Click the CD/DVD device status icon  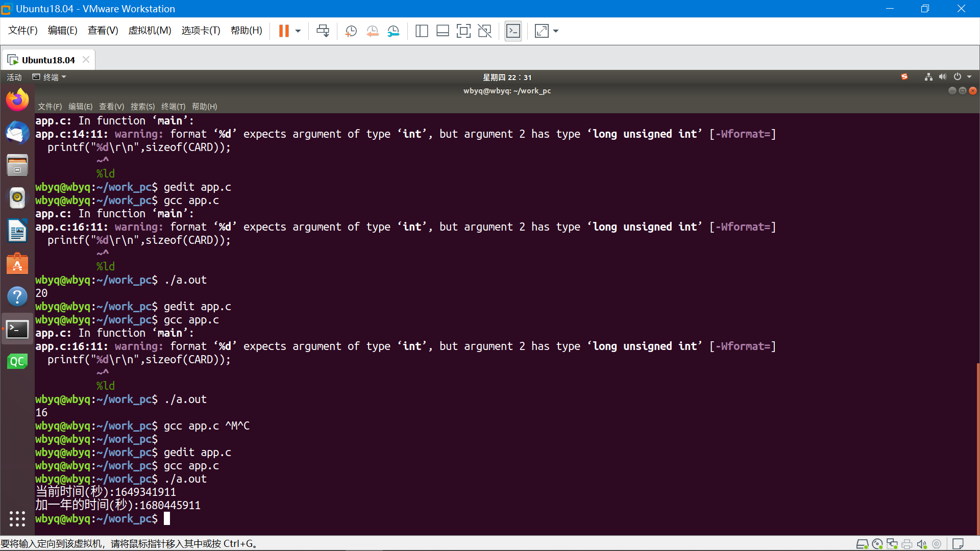click(x=877, y=544)
